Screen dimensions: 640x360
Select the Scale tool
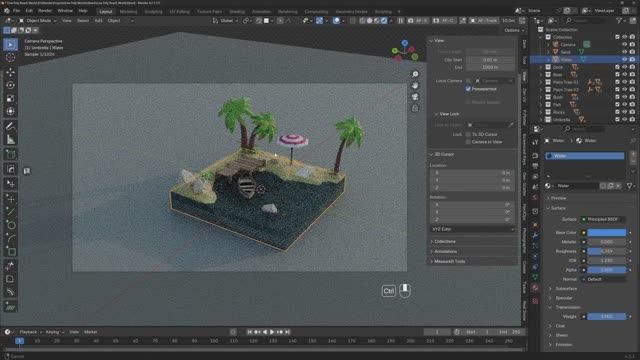[11, 98]
